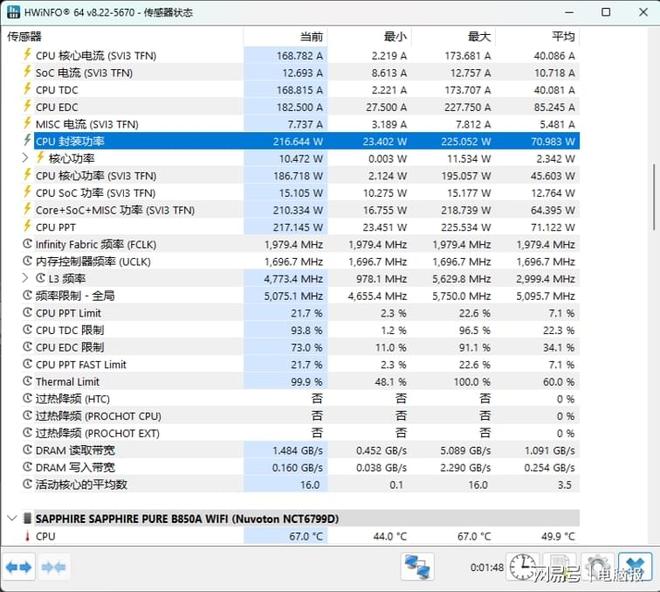Click the clock reset-timer icon
The height and width of the screenshot is (592, 660).
(x=522, y=567)
